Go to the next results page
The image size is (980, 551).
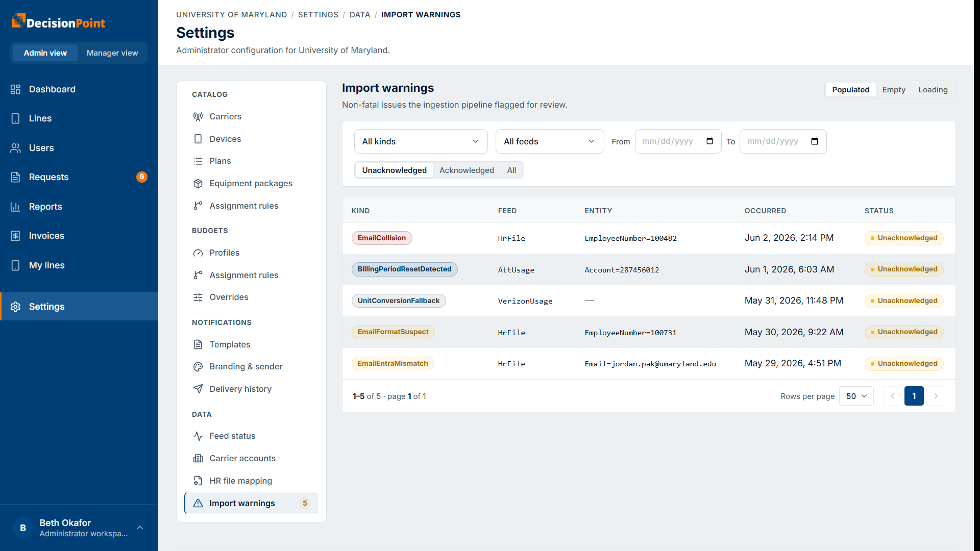click(936, 396)
